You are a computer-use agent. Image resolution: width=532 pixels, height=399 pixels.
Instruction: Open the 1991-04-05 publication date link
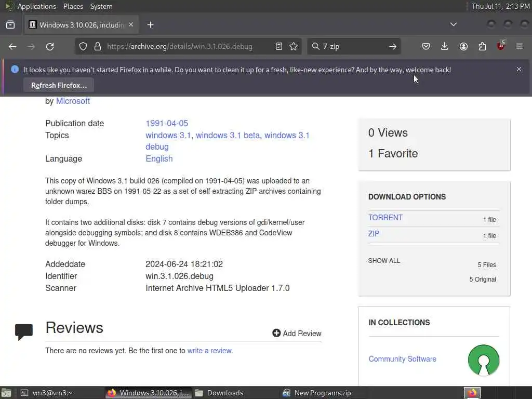[167, 123]
